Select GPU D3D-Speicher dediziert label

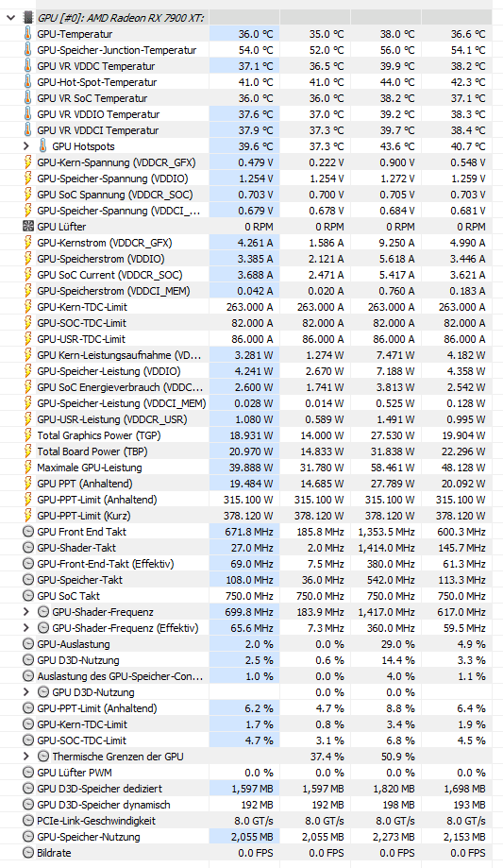(x=100, y=789)
